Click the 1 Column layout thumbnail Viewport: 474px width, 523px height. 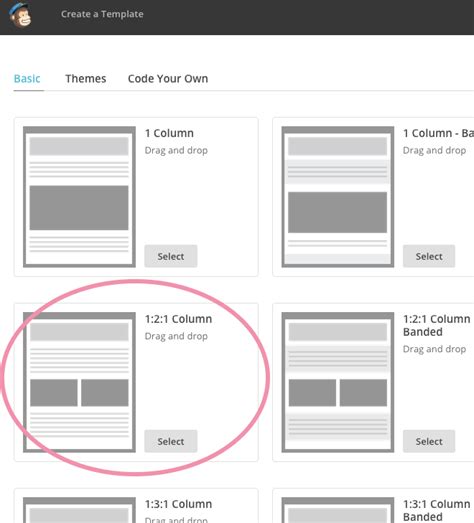[x=79, y=197]
